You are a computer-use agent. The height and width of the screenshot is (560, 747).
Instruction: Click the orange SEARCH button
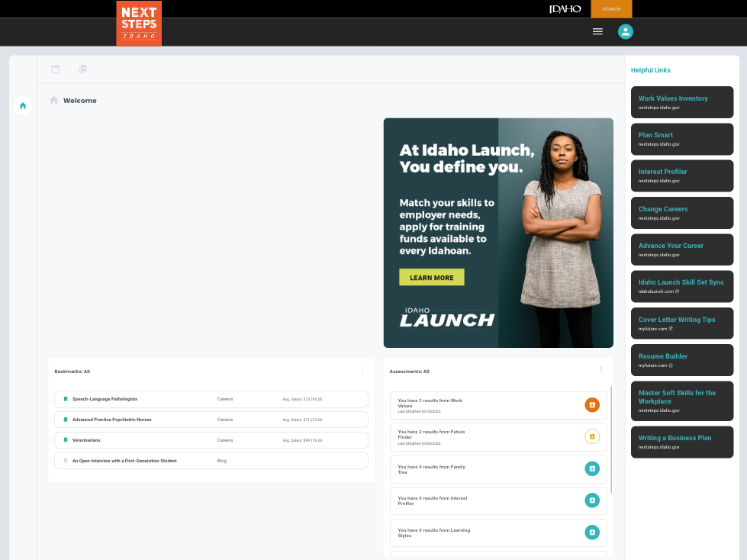pyautogui.click(x=611, y=9)
